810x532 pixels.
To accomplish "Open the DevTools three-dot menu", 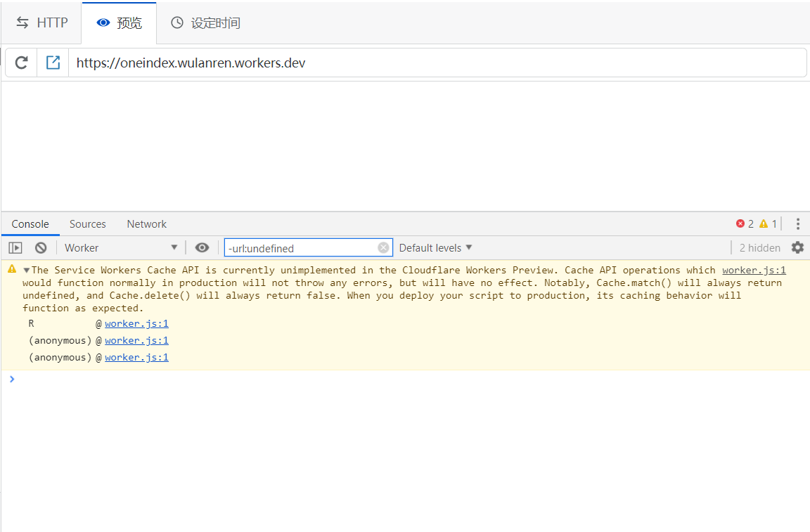I will [798, 223].
